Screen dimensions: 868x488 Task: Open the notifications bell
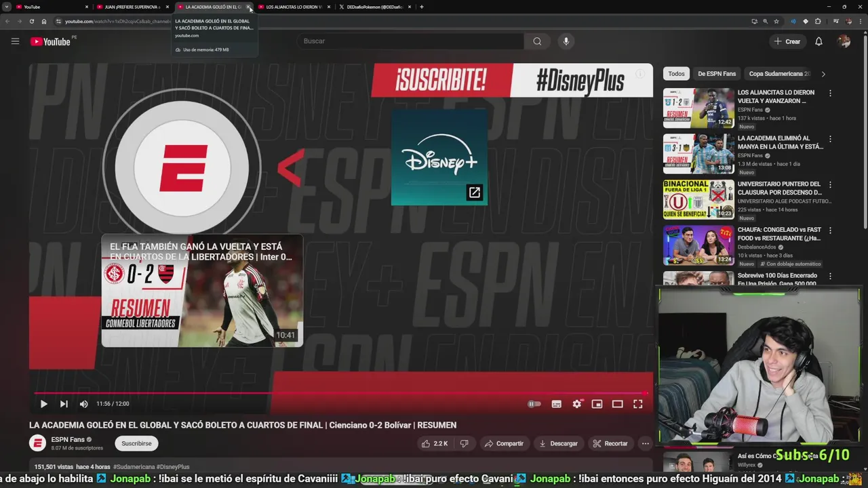click(x=818, y=41)
